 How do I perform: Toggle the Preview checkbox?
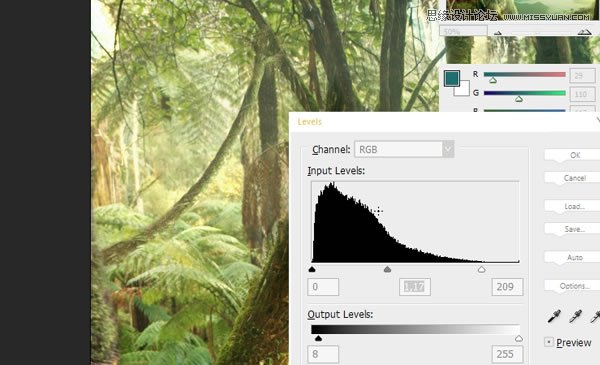pos(549,342)
